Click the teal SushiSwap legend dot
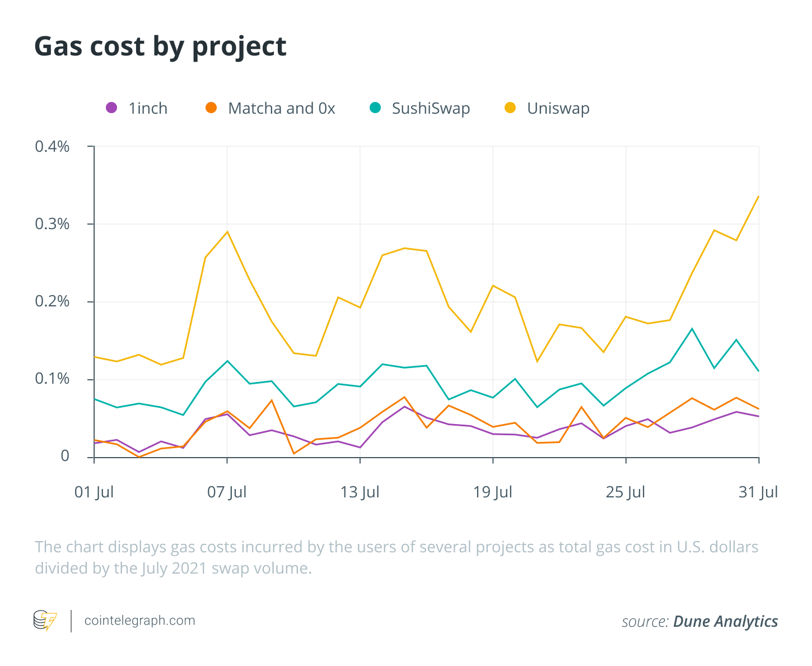 pos(375,108)
